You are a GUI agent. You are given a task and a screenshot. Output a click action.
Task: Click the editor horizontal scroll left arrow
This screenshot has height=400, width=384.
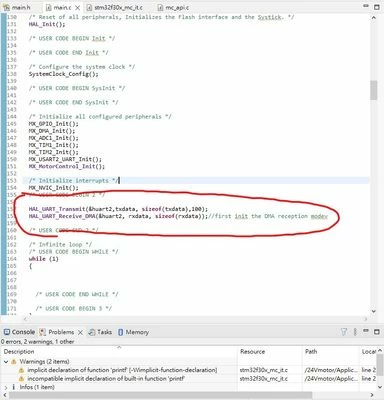[26, 319]
